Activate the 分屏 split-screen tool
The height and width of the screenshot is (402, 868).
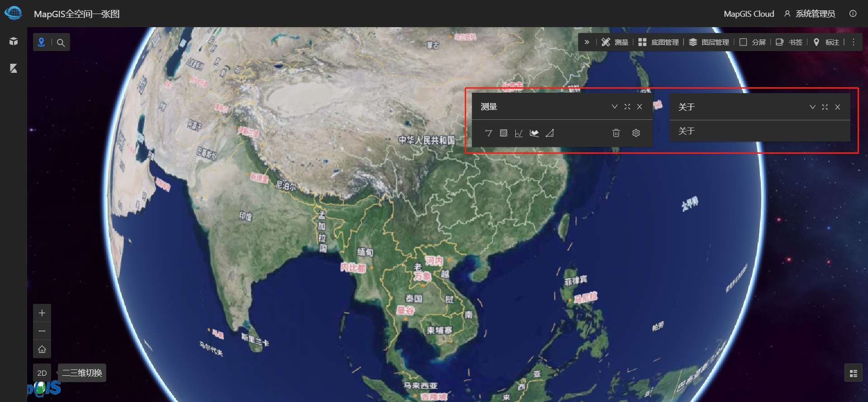click(752, 42)
